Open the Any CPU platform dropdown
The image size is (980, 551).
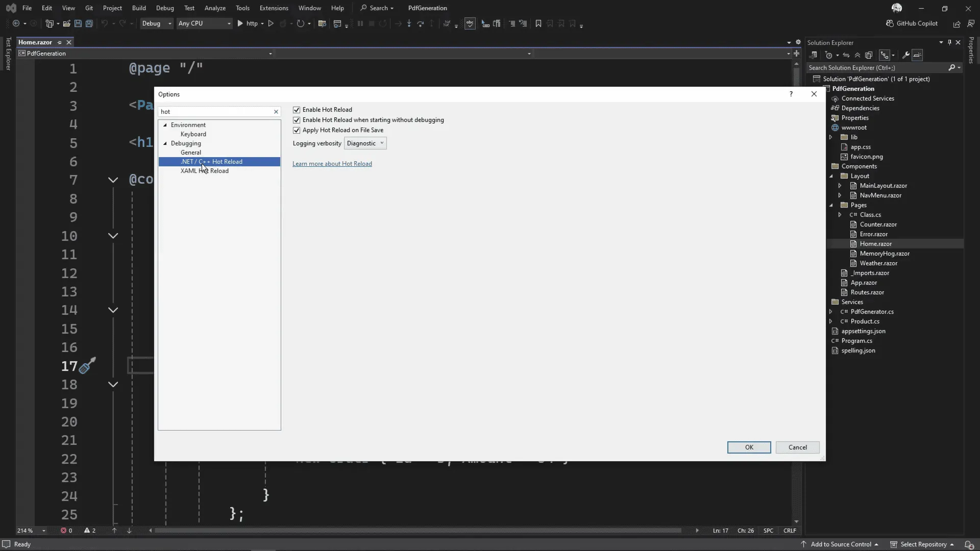pos(204,23)
